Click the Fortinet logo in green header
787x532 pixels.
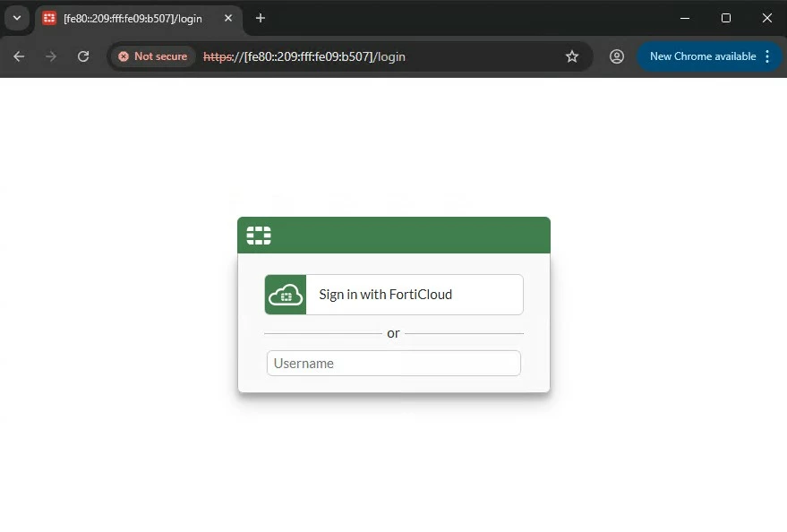point(259,236)
